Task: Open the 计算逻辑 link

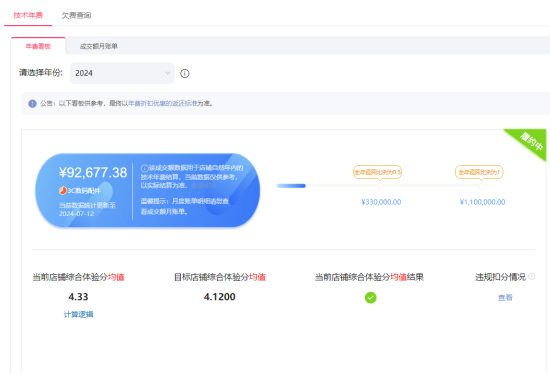Action: coord(78,314)
